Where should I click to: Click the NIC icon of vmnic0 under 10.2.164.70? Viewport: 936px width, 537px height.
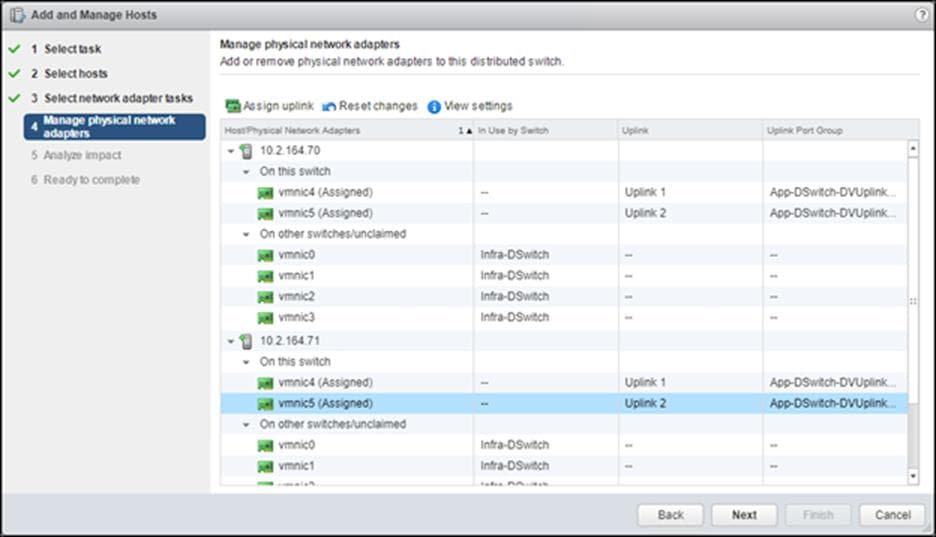point(265,256)
